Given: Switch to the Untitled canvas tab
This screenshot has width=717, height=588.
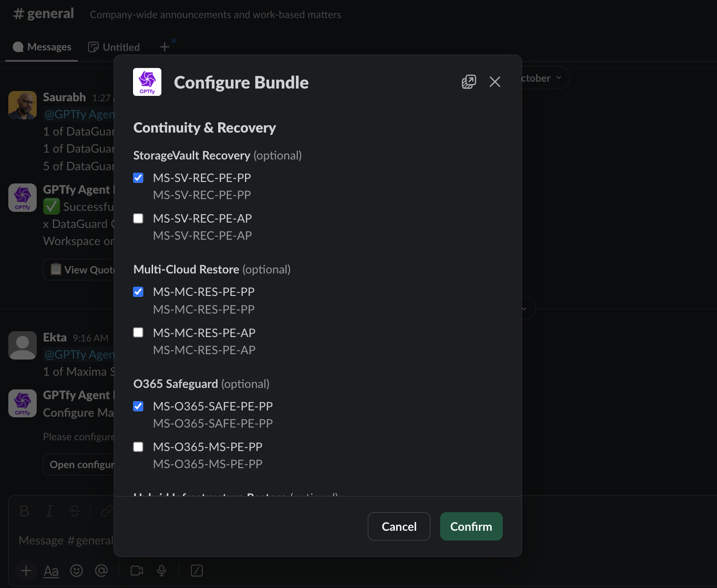Looking at the screenshot, I should (113, 46).
